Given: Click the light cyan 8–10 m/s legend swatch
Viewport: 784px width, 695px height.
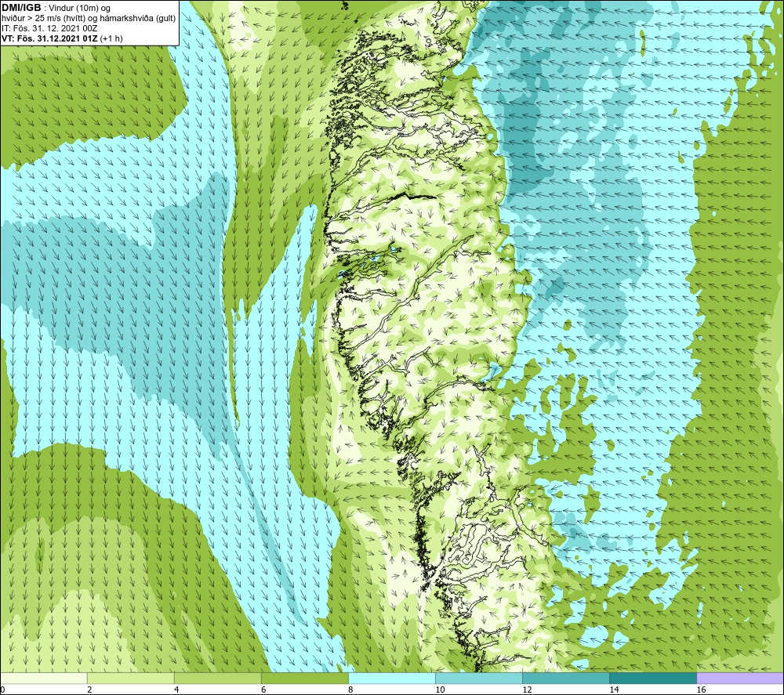Looking at the screenshot, I should click(x=392, y=678).
